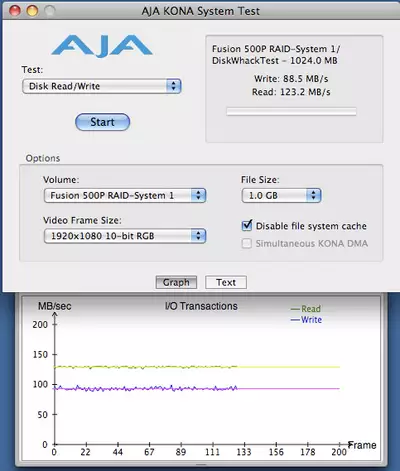The image size is (400, 471).
Task: Open the Disk Read/Write test dropdown
Action: (x=102, y=86)
